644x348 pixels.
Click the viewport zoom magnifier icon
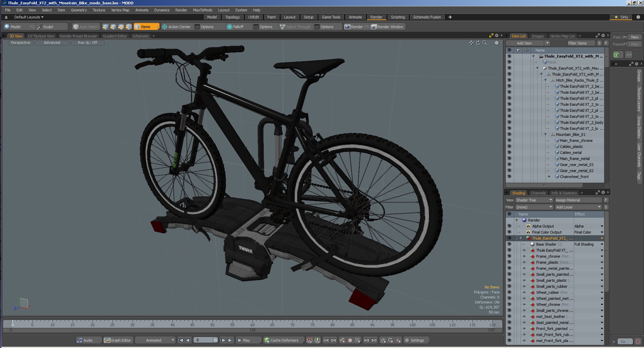click(x=485, y=43)
